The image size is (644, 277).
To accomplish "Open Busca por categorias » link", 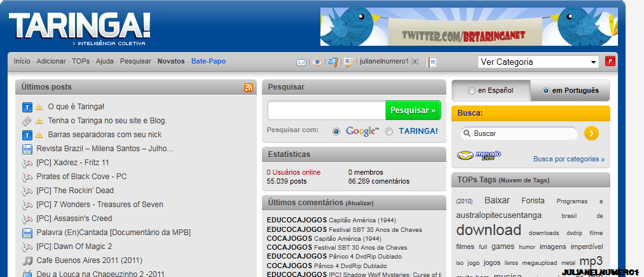I will coord(569,159).
